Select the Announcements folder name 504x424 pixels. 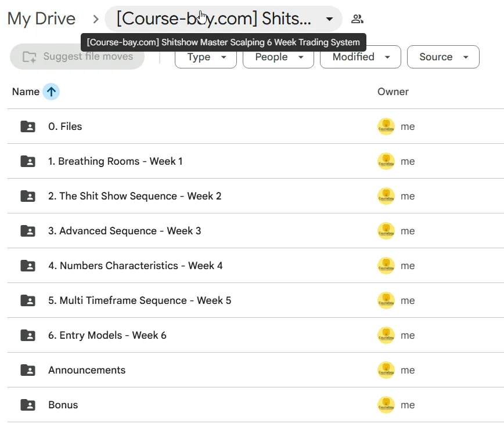tap(87, 370)
